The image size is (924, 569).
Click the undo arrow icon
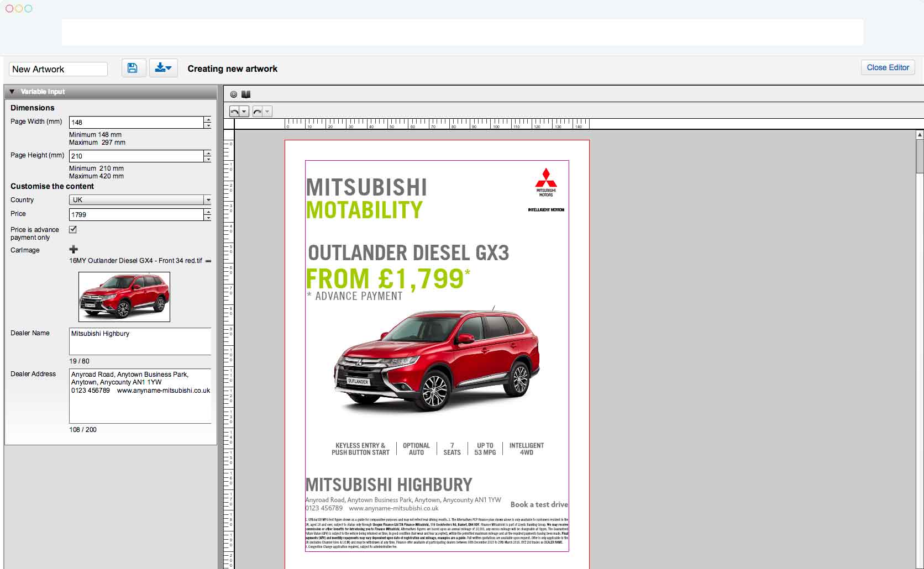tap(234, 112)
